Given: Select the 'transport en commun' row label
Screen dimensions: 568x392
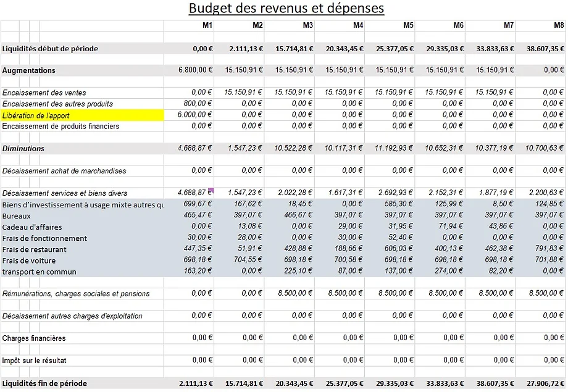Looking at the screenshot, I should point(40,272).
